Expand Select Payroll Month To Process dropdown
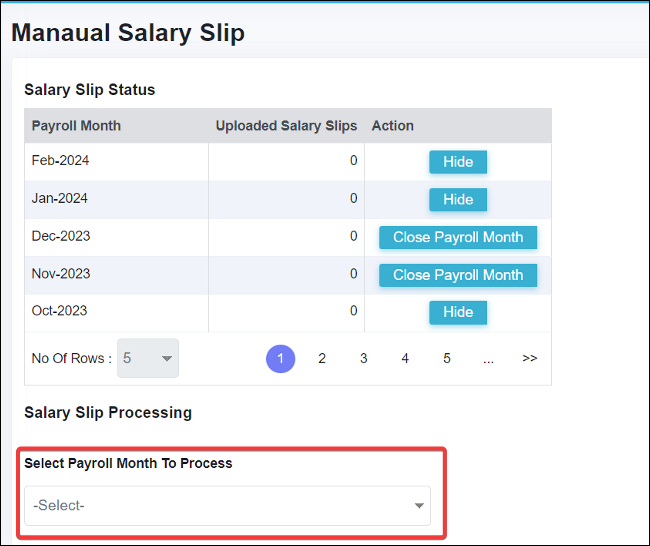This screenshot has width=650, height=546. [x=228, y=506]
